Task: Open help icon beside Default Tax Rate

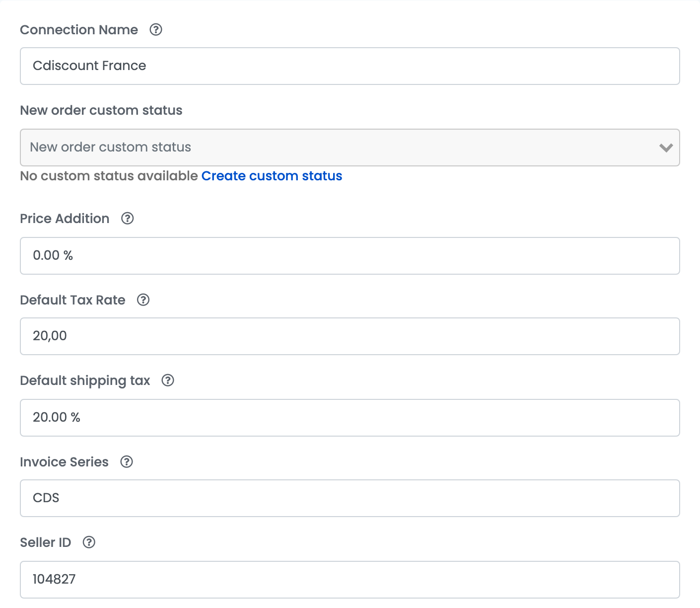Action: pos(143,300)
